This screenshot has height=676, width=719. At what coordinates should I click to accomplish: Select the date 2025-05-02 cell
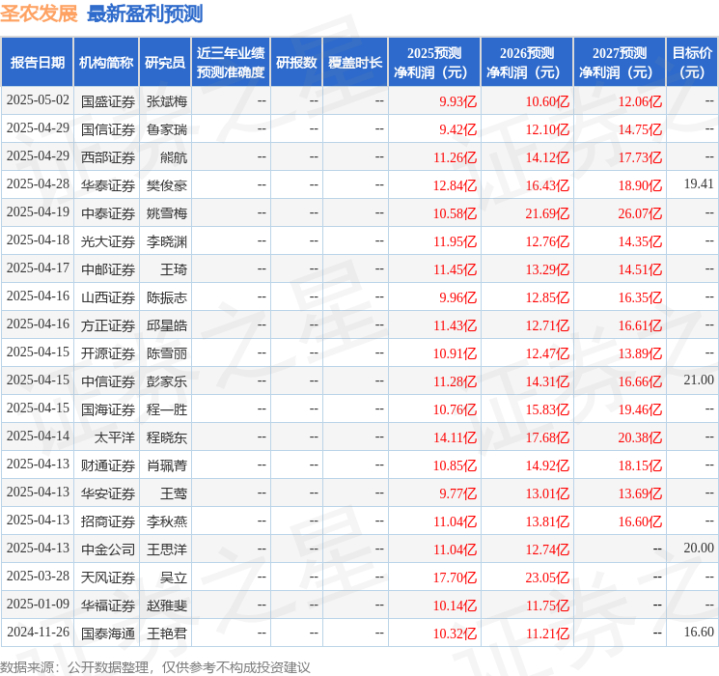(38, 100)
